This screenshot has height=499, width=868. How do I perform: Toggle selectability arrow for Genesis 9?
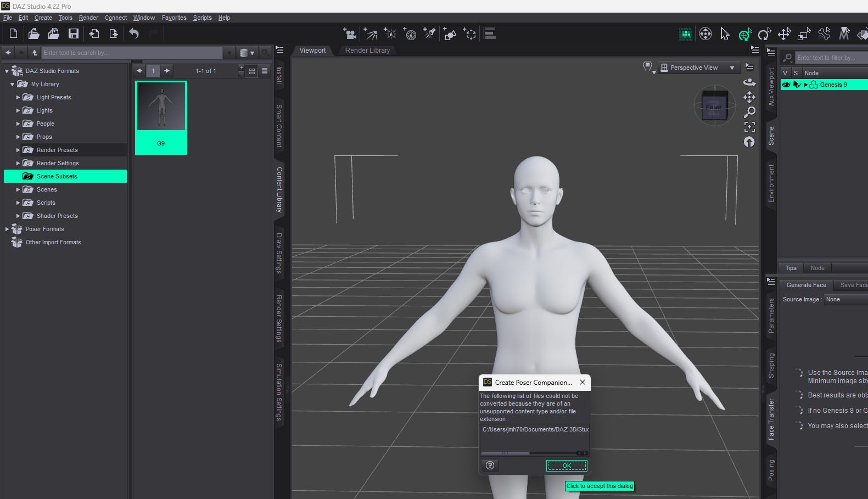(797, 85)
